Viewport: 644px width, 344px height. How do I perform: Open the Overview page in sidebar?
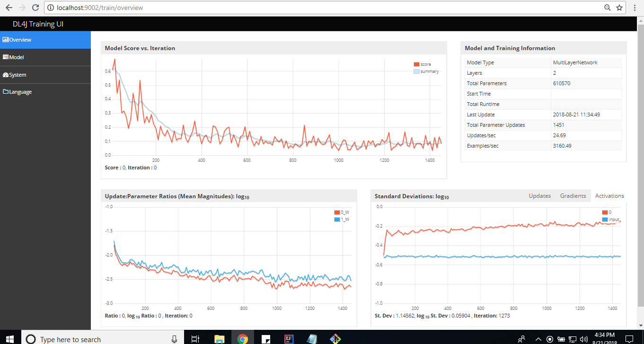[45, 40]
